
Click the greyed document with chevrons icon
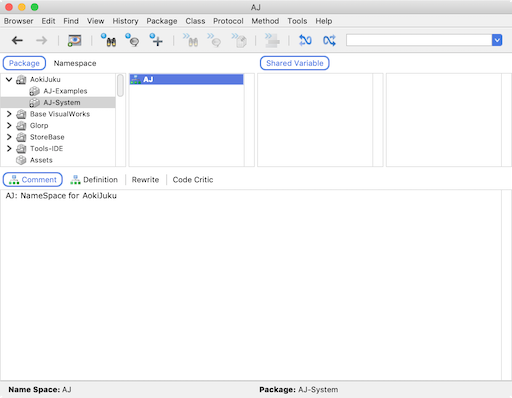point(239,40)
